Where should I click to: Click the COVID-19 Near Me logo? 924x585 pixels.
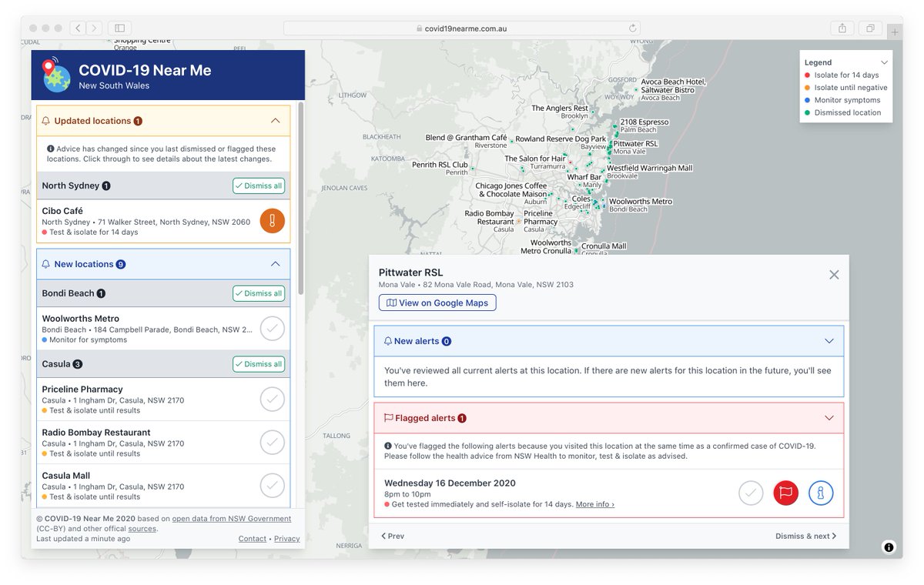click(55, 75)
